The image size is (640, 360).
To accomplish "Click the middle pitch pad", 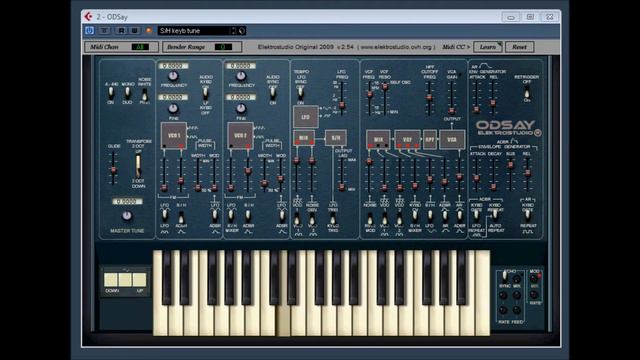I will tap(125, 280).
